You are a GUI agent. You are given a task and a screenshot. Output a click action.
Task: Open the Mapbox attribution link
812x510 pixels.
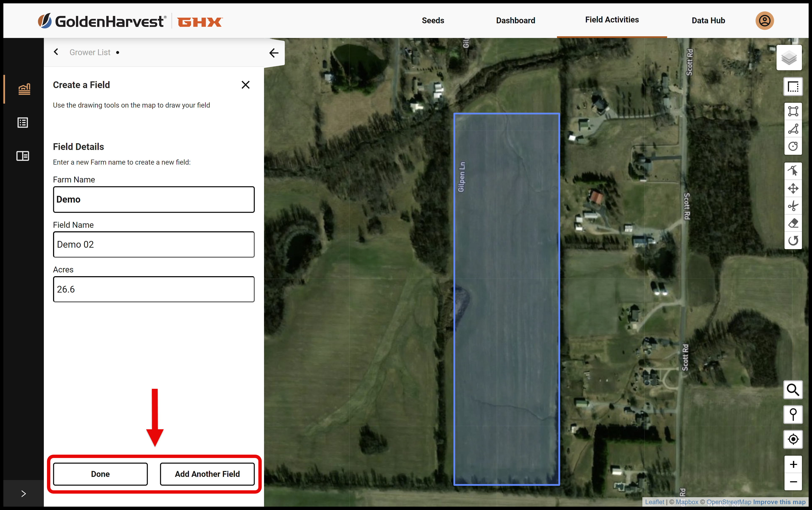click(x=687, y=502)
